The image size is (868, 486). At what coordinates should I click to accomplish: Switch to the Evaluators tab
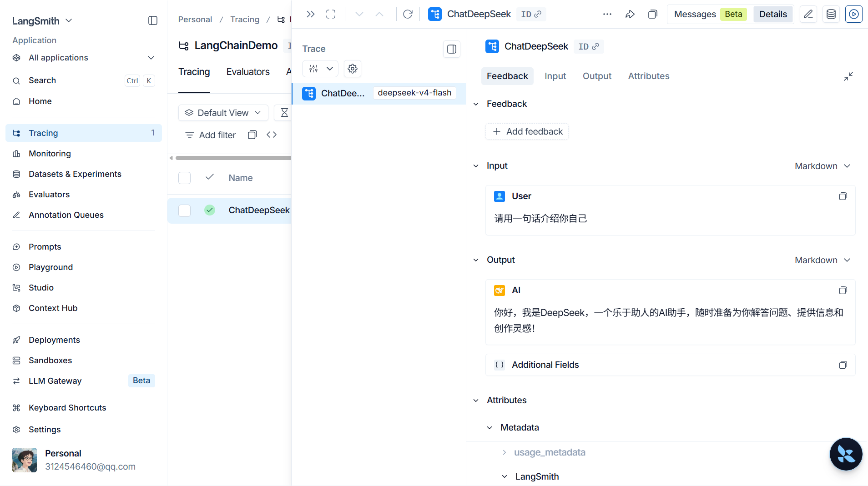click(x=248, y=72)
